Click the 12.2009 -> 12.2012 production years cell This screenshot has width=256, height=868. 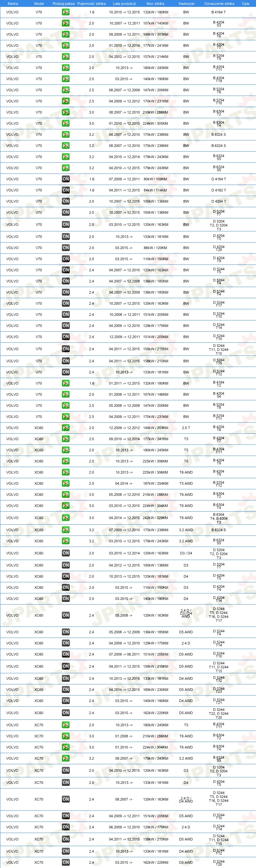point(124,427)
